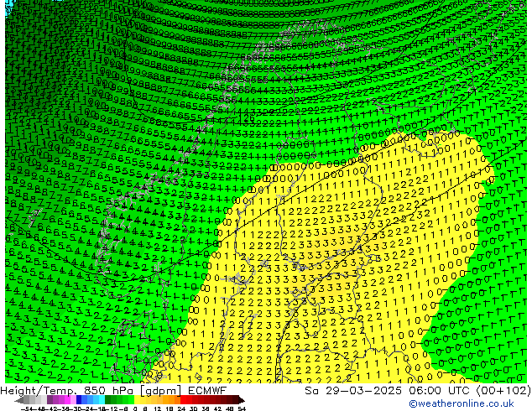Image resolution: width=532 pixels, height=411 pixels.
Task: Click the gray left arrow end of legend
Action: (19, 400)
